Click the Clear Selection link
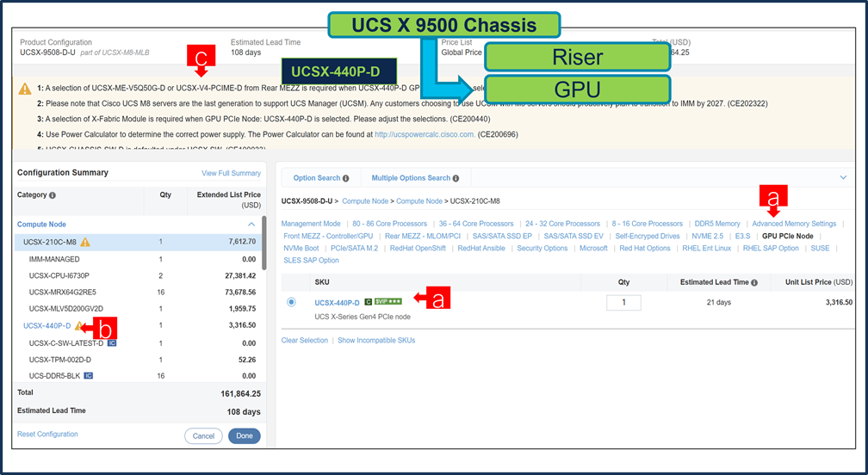 pos(305,341)
